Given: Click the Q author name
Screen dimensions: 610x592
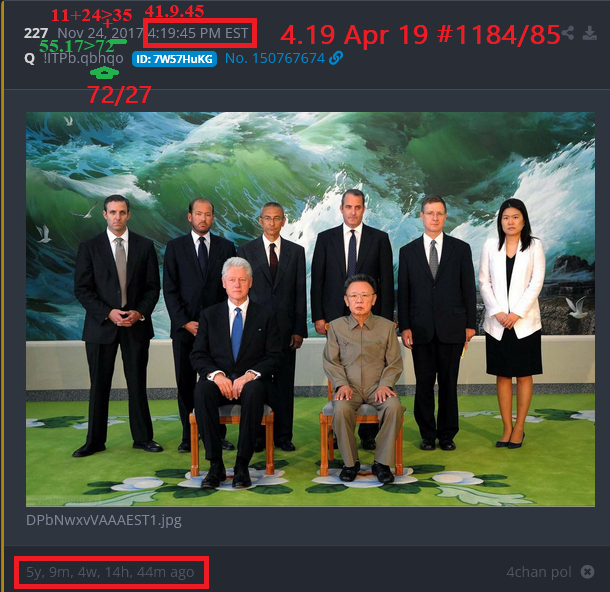Looking at the screenshot, I should [x=30, y=59].
